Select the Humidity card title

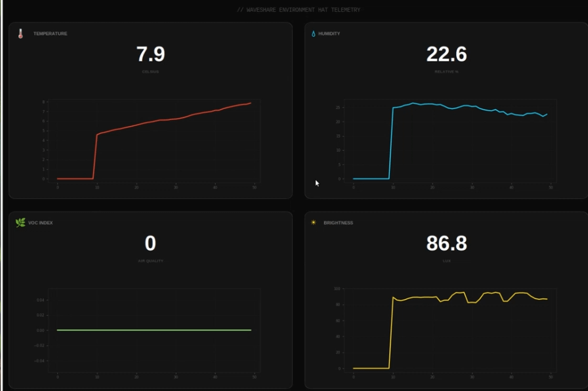point(329,33)
